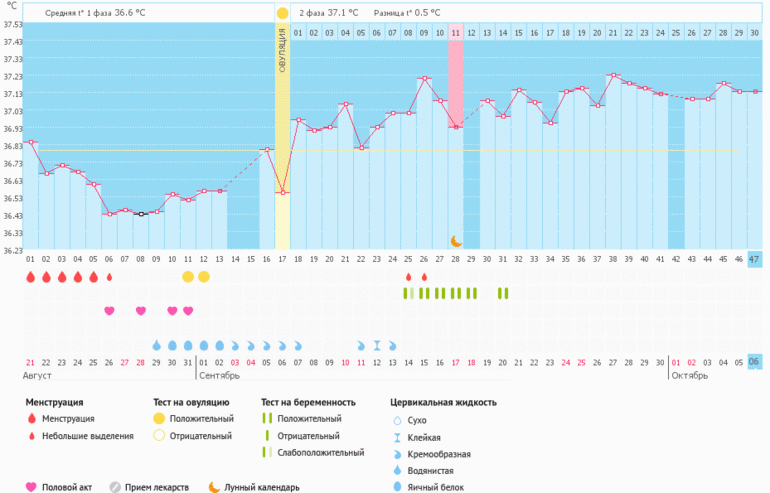The height and width of the screenshot is (493, 770).
Task: Click the 'Яичный белок' cervical fluid legend entry
Action: click(x=435, y=487)
